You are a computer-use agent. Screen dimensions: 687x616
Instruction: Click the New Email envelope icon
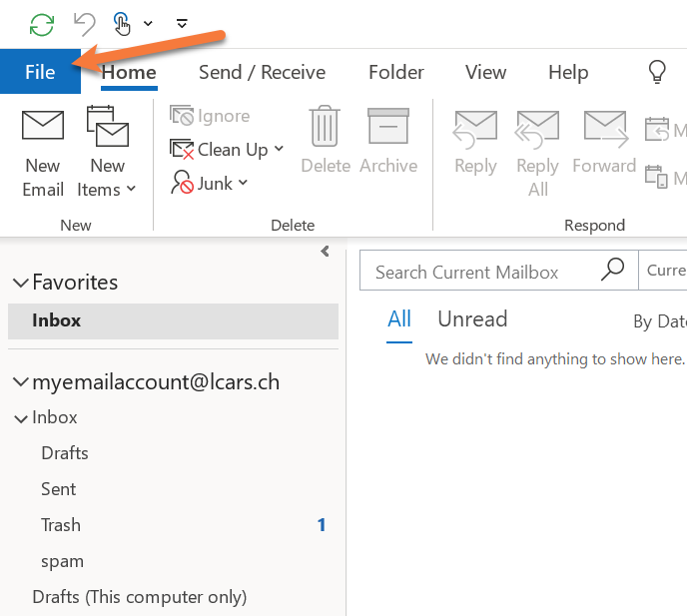pos(43,127)
